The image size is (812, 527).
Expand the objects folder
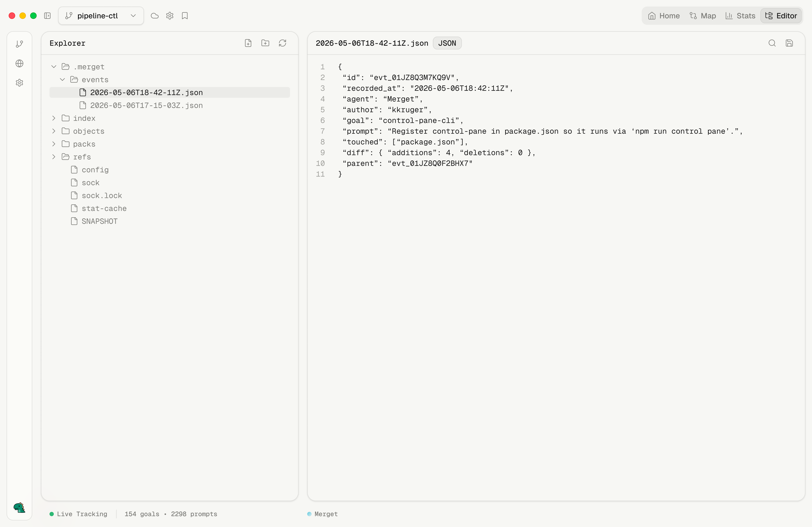[x=53, y=131]
